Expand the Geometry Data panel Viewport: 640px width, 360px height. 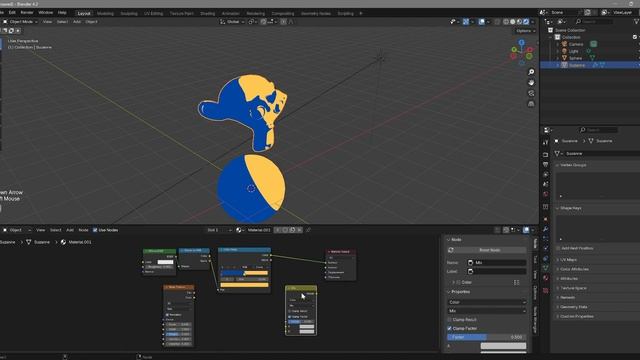(x=573, y=307)
